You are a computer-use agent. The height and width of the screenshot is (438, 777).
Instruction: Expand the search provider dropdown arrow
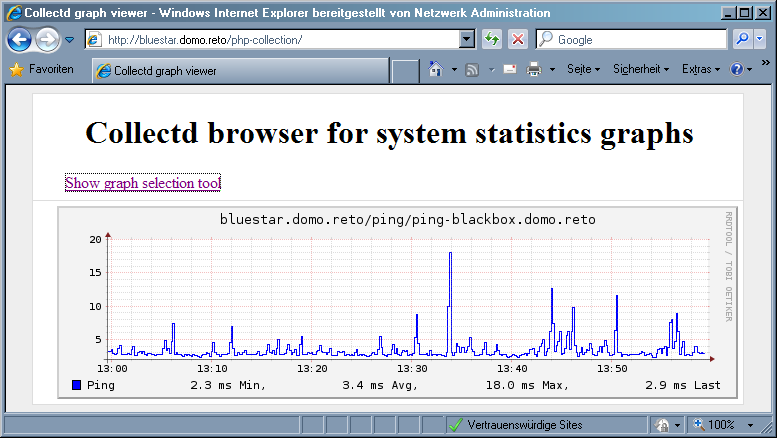pos(761,40)
